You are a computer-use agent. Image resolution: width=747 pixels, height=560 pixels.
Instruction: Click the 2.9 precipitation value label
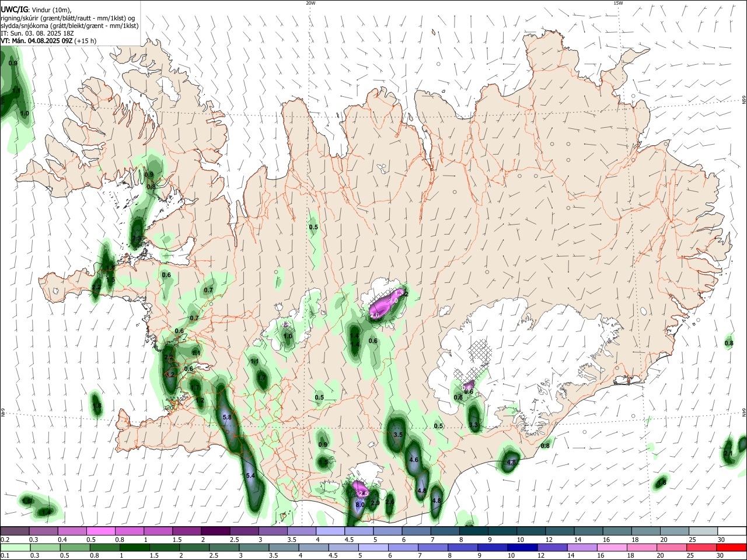click(x=375, y=503)
